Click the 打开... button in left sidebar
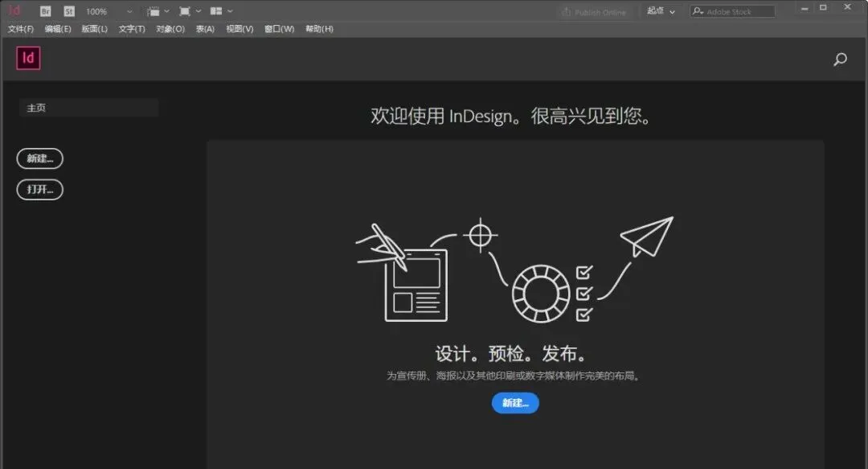Image resolution: width=868 pixels, height=469 pixels. point(40,190)
